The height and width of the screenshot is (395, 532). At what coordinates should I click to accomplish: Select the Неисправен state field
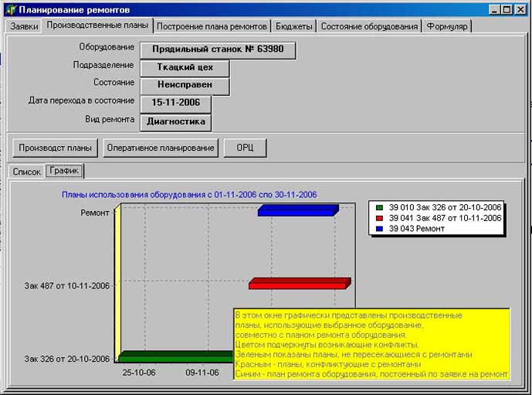pos(185,86)
